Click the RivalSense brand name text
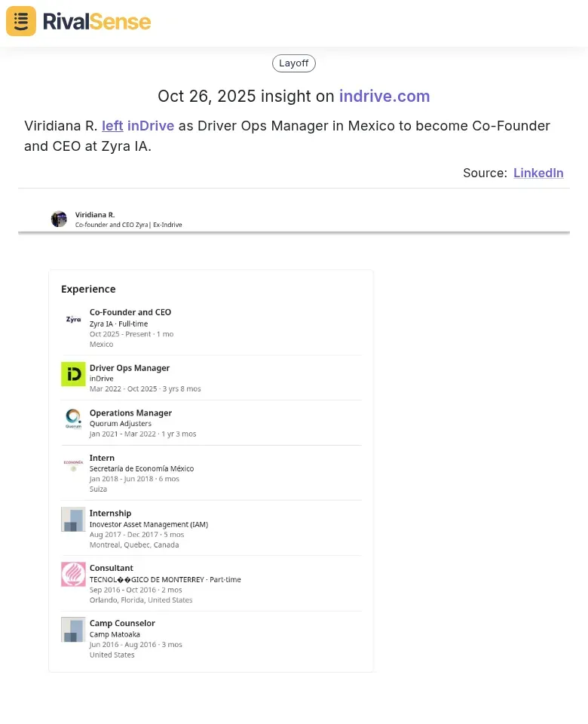The height and width of the screenshot is (724, 588). click(x=96, y=22)
